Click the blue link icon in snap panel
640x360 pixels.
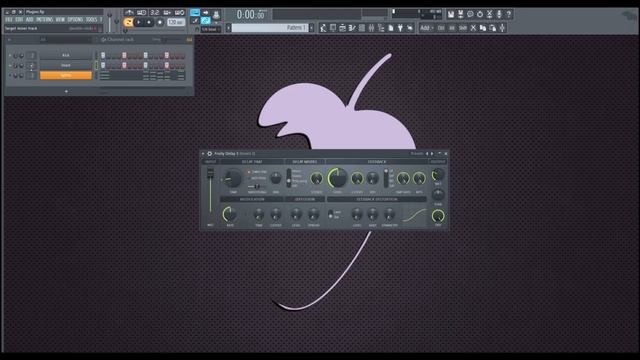click(x=205, y=21)
